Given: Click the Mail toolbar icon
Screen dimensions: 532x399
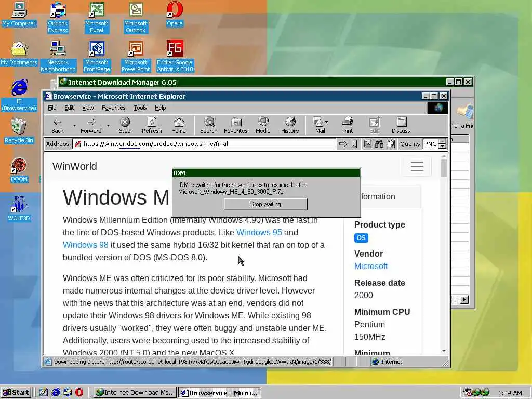Looking at the screenshot, I should (x=318, y=125).
